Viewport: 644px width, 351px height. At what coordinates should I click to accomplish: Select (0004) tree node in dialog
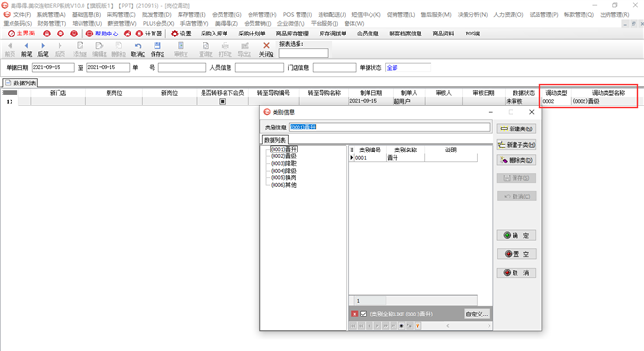(x=283, y=171)
